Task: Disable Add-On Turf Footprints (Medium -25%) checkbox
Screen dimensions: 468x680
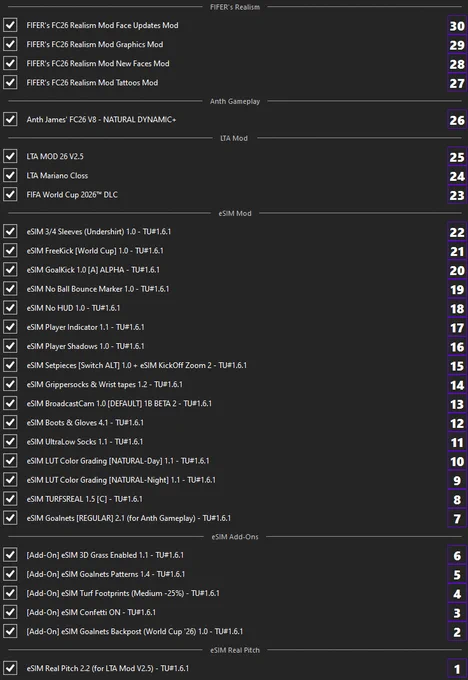Action: click(x=10, y=593)
